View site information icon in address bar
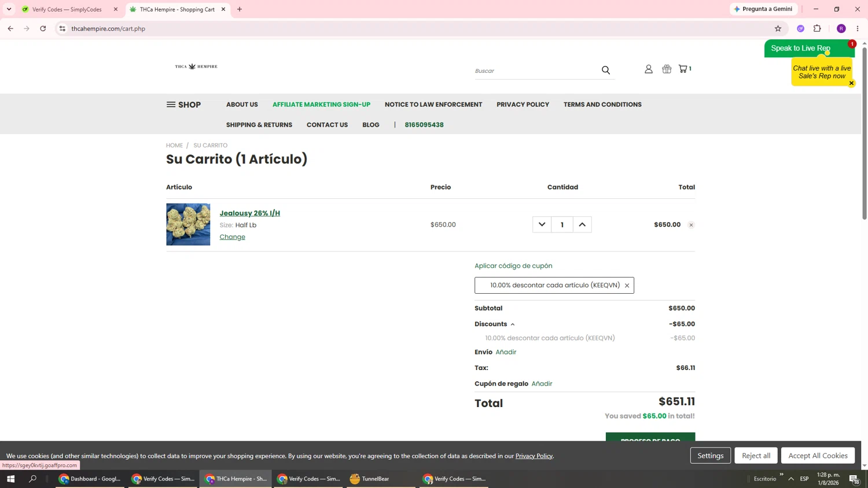Screen dimensions: 868x488 coord(62,28)
